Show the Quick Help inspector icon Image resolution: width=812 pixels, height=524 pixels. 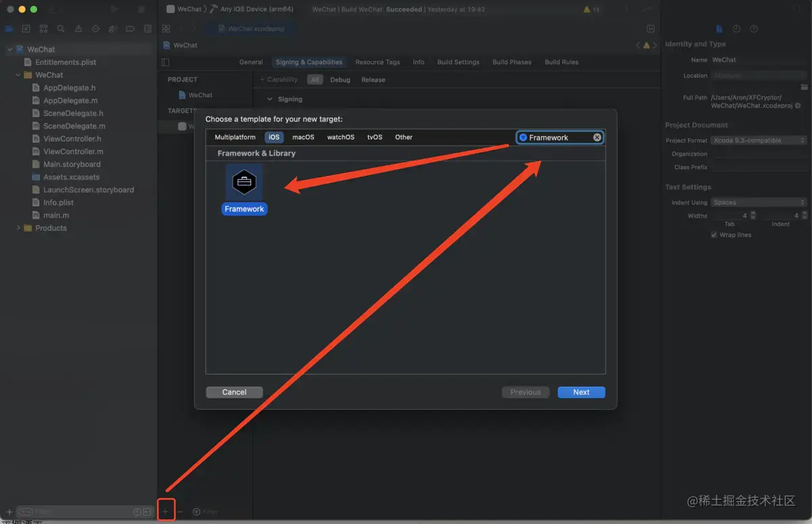[x=754, y=29]
